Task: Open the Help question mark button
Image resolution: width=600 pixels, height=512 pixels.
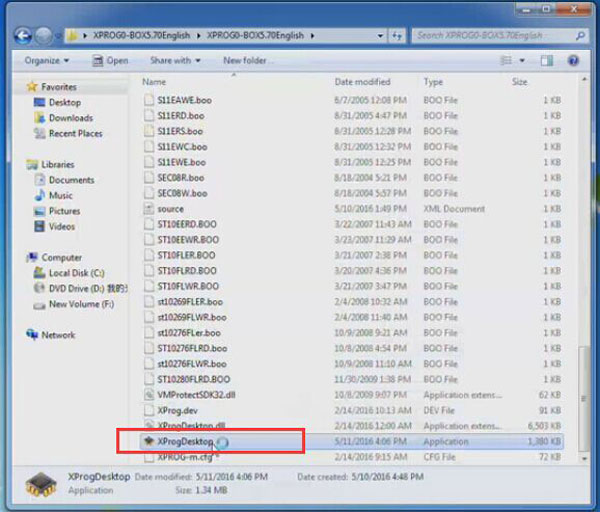Action: (574, 61)
